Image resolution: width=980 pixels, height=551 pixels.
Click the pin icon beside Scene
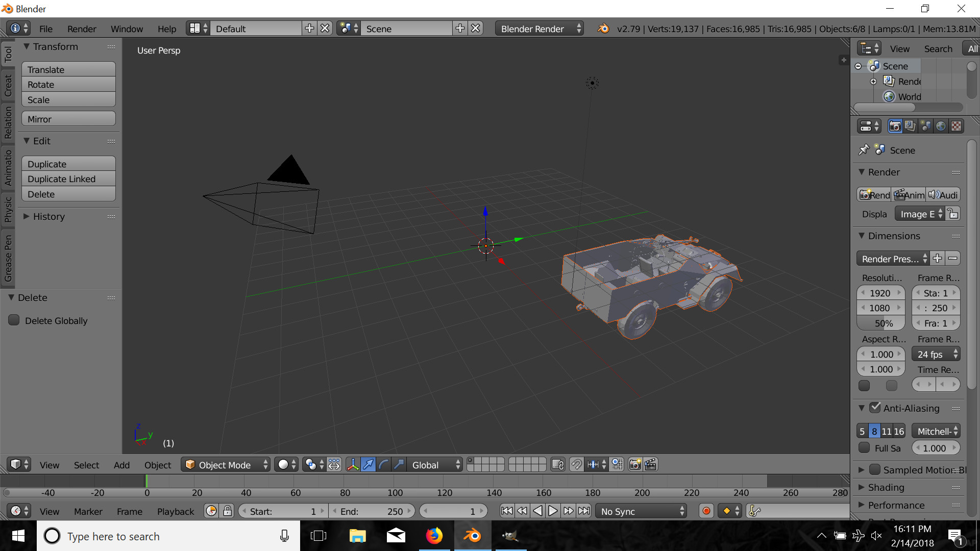coord(864,150)
